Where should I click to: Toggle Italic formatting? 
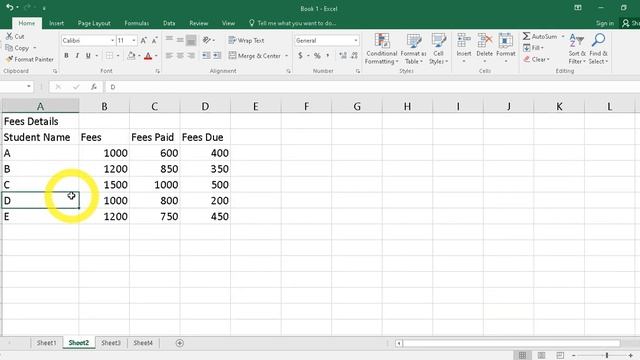coord(77,56)
